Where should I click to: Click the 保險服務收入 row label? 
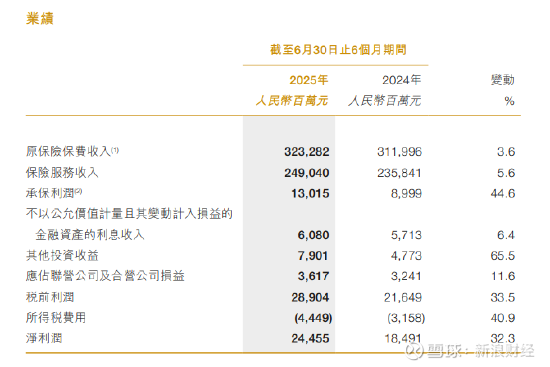tap(62, 172)
